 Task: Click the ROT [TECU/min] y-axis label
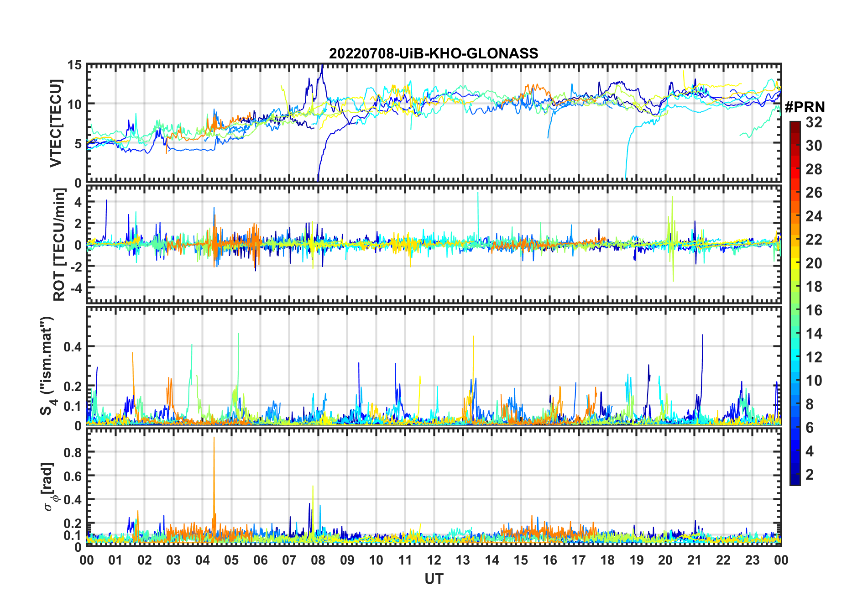pos(59,245)
